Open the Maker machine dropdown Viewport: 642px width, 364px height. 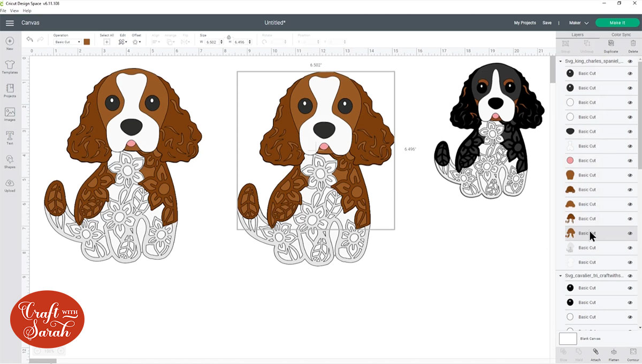pos(578,23)
